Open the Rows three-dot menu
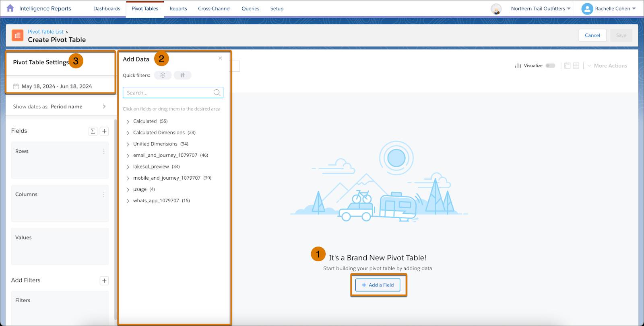 click(104, 151)
